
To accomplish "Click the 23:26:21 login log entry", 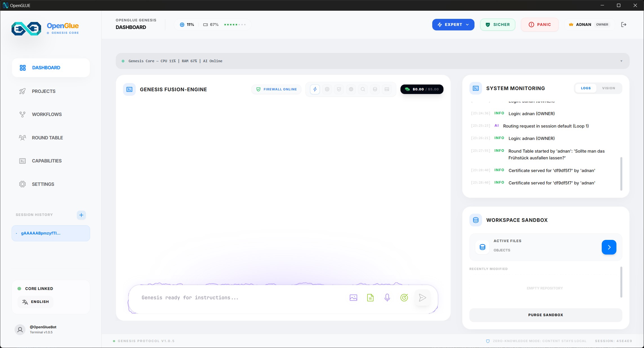I will click(x=546, y=138).
